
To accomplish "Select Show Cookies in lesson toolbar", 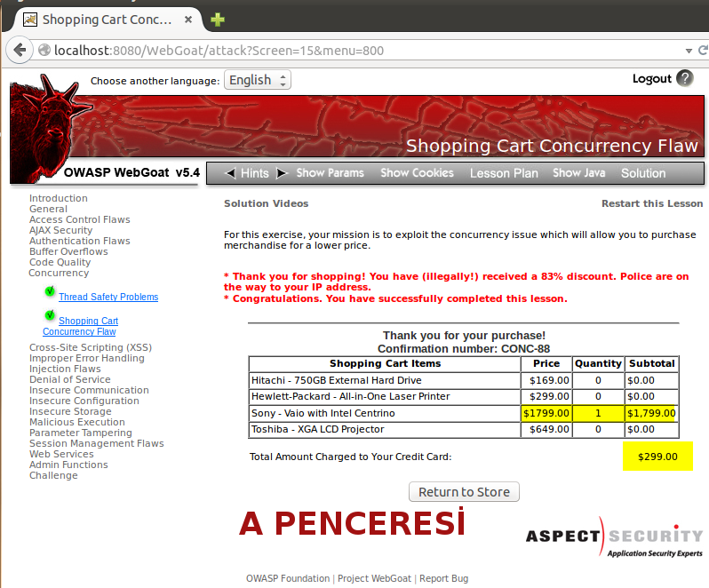I will pyautogui.click(x=417, y=173).
